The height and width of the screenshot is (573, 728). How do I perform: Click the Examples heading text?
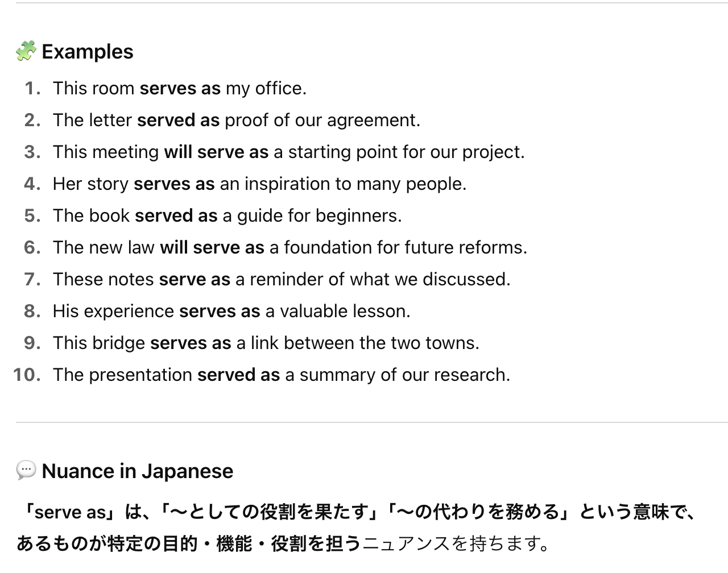88,52
